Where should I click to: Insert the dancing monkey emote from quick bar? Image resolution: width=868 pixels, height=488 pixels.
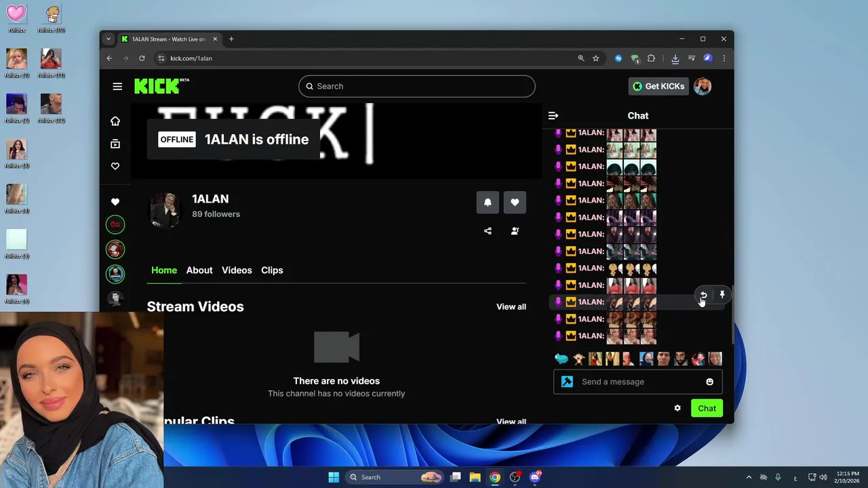tap(578, 359)
